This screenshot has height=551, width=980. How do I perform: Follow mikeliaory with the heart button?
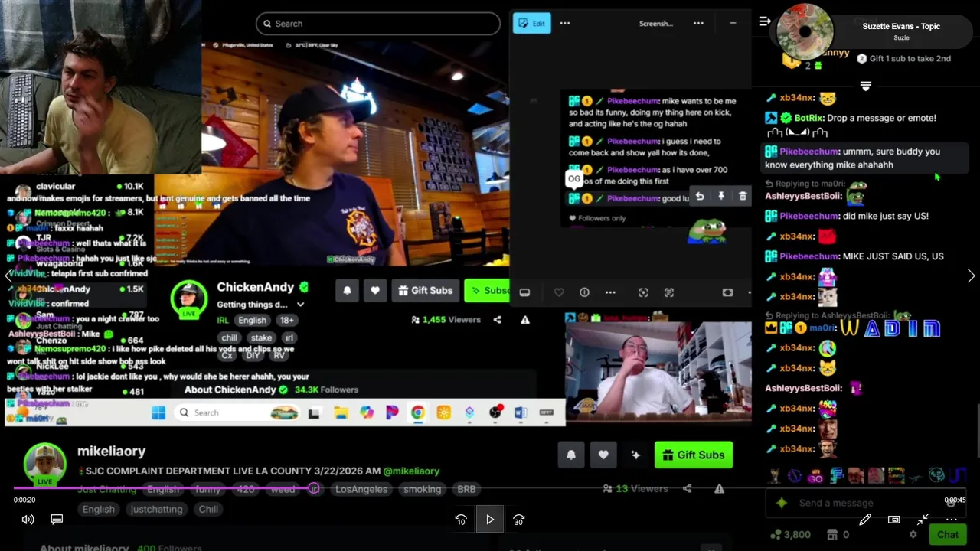[x=603, y=455]
